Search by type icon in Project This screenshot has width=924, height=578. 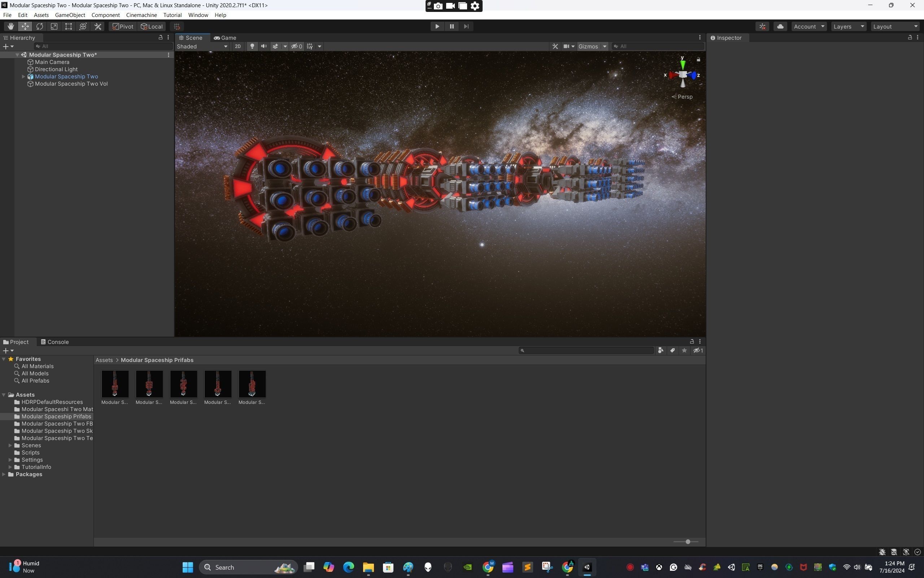[x=661, y=350]
